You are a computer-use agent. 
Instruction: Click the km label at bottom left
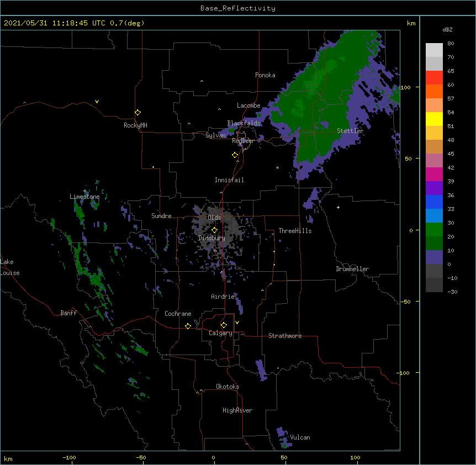tap(8, 458)
